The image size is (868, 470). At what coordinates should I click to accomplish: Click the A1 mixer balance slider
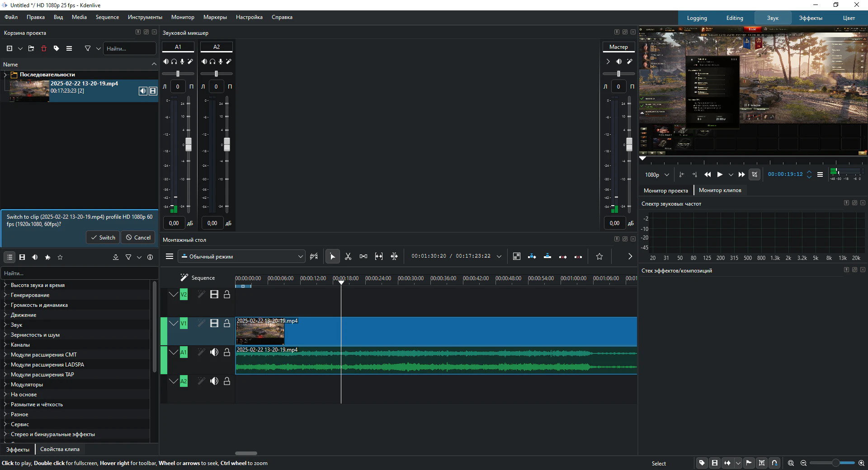[178, 74]
